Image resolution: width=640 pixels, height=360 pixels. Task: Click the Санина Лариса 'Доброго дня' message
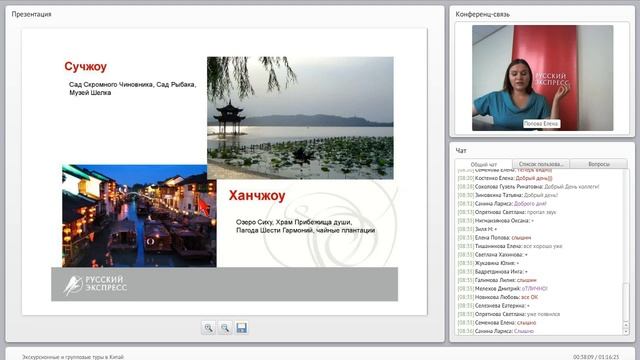point(502,204)
